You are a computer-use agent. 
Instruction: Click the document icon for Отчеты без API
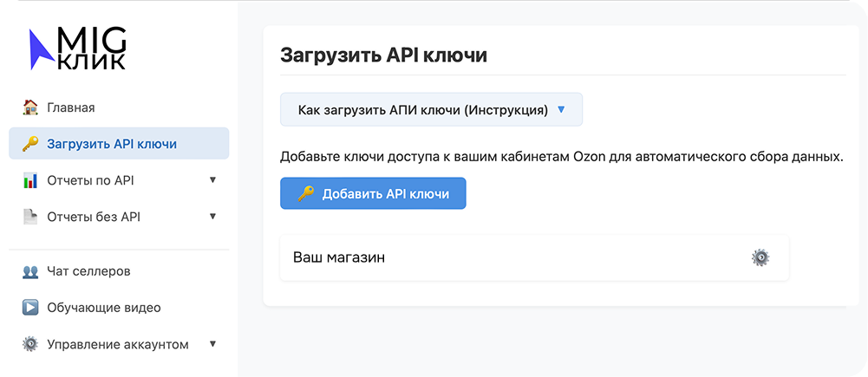pyautogui.click(x=30, y=217)
